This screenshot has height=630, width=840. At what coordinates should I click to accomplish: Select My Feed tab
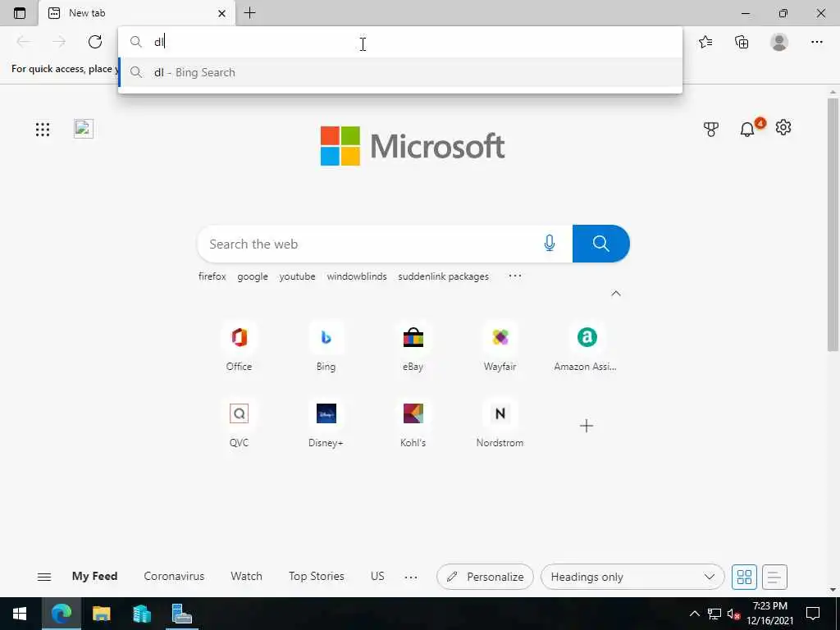pyautogui.click(x=95, y=577)
